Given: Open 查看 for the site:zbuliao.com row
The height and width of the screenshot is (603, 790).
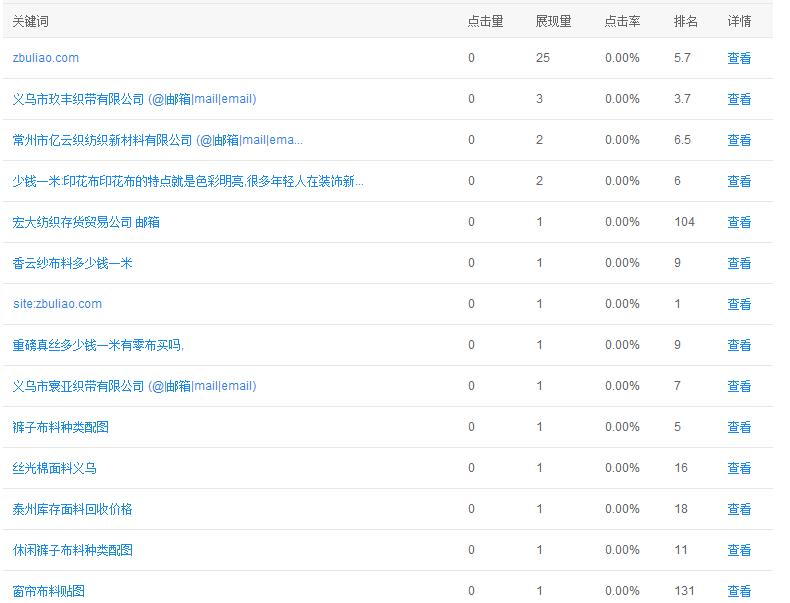Looking at the screenshot, I should pos(739,304).
